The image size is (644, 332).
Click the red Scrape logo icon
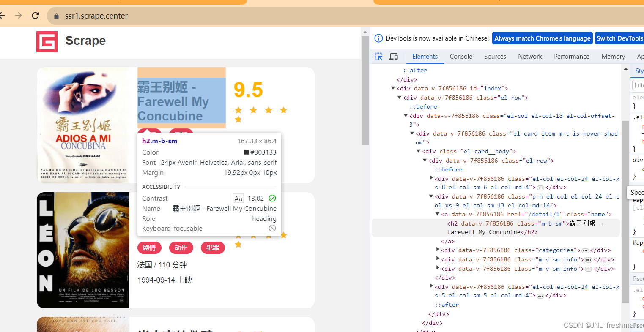(47, 42)
